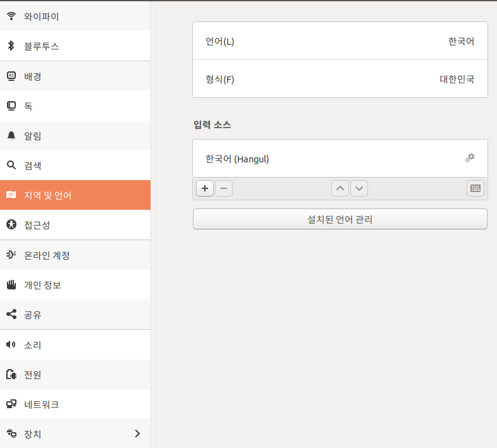This screenshot has height=448, width=497.
Task: Open 독 settings panel
Action: [75, 106]
